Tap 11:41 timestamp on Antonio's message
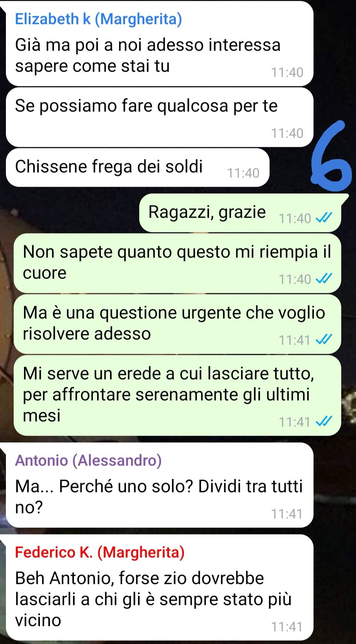 click(287, 513)
